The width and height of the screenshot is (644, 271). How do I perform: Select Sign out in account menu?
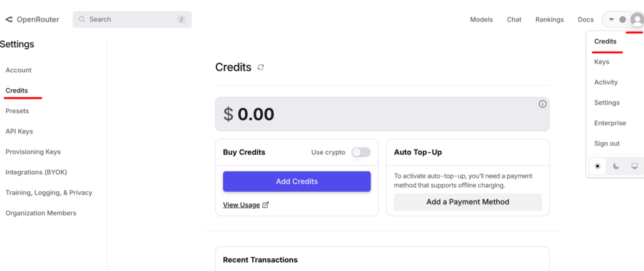(607, 143)
